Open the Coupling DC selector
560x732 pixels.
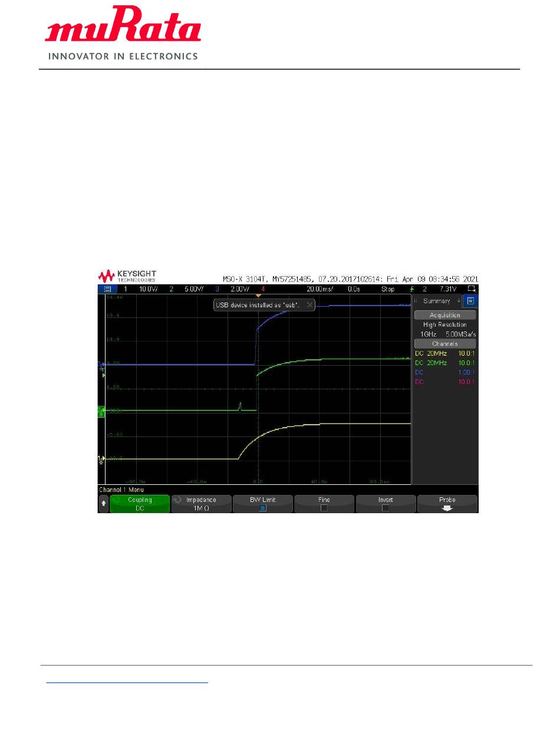pos(140,504)
